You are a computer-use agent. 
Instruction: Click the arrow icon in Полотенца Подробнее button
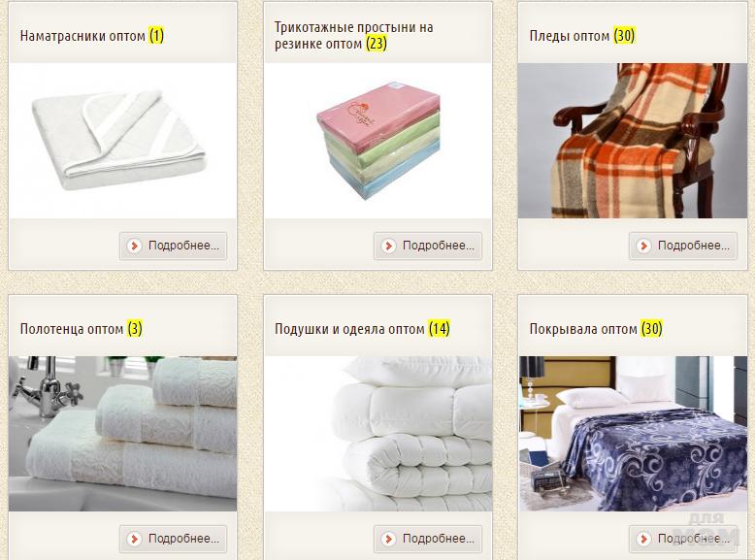[x=134, y=539]
